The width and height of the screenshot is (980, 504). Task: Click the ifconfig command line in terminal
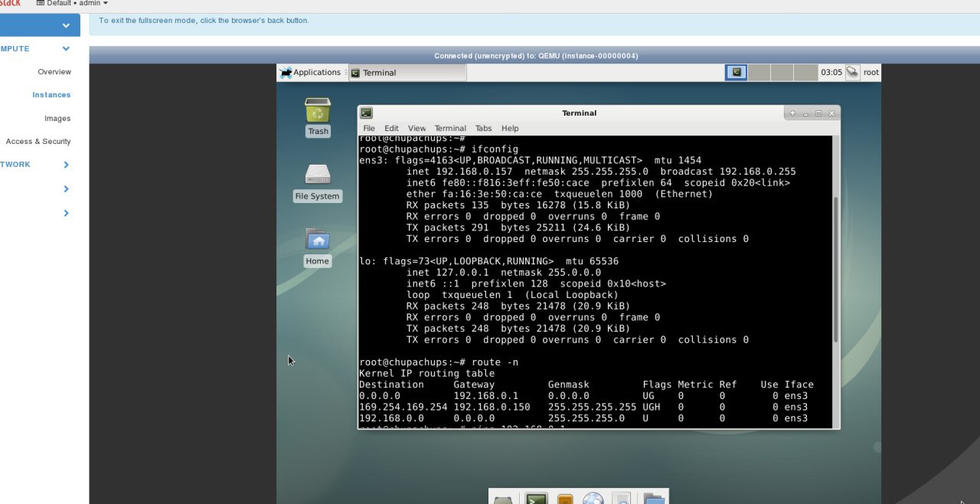pos(439,149)
